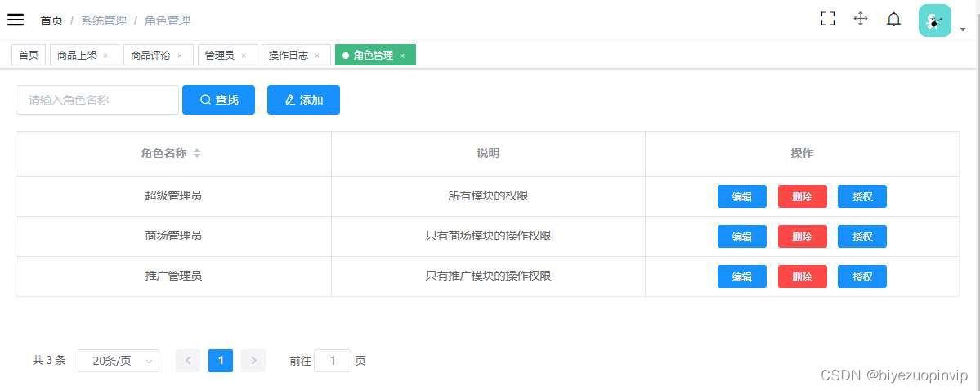Focus the 请输入角色名称 search field
The image size is (980, 391).
tap(97, 100)
